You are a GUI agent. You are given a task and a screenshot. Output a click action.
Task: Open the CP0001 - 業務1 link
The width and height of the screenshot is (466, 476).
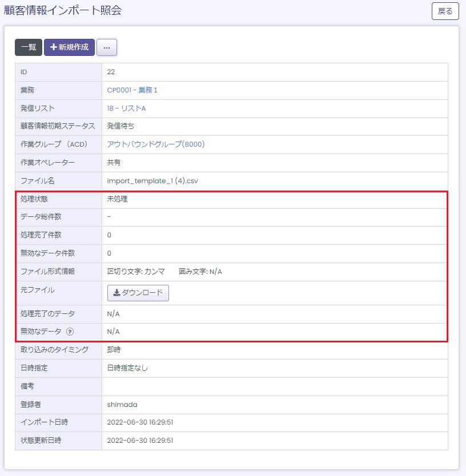pos(132,90)
